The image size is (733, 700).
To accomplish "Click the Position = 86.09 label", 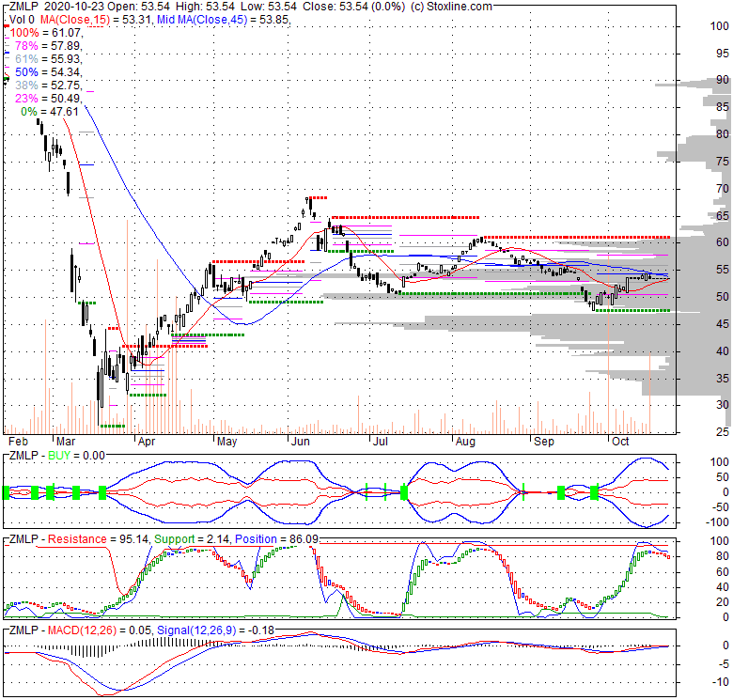I will click(276, 538).
